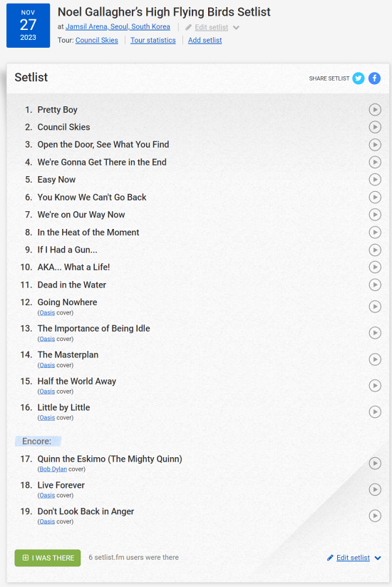The height and width of the screenshot is (587, 392).
Task: Share setlist on Facebook icon
Action: pyautogui.click(x=374, y=78)
